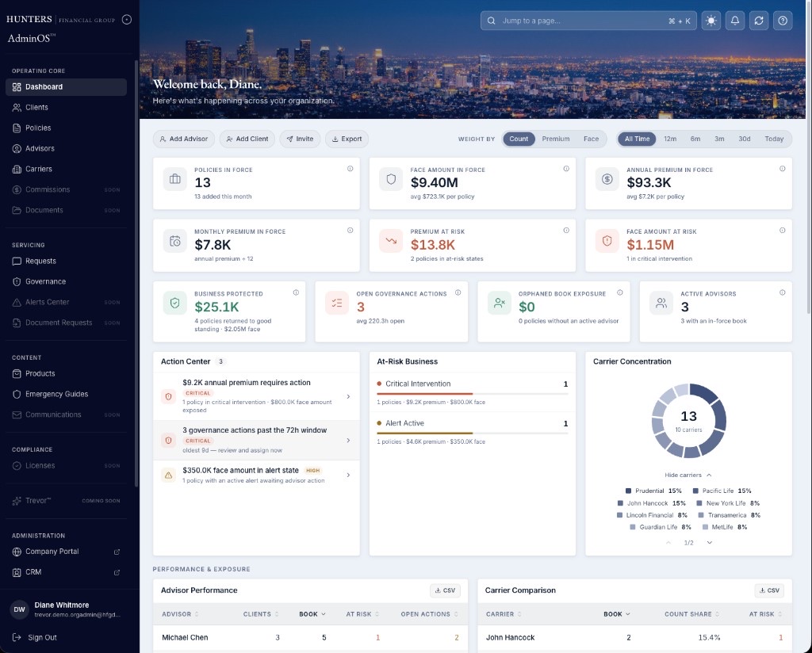Click the info icon on Policies In Force card
This screenshot has height=653, width=812.
(x=350, y=169)
